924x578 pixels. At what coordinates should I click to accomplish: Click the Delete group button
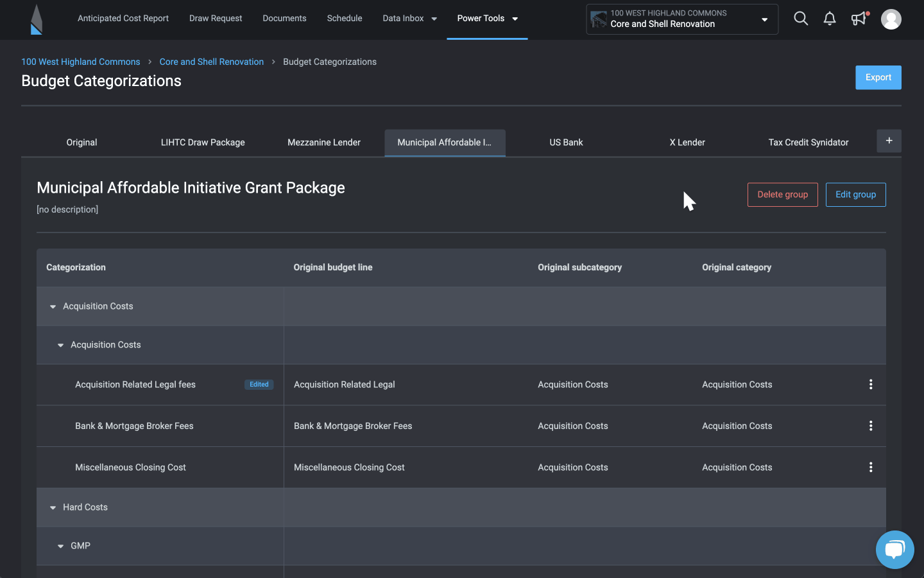(x=782, y=195)
